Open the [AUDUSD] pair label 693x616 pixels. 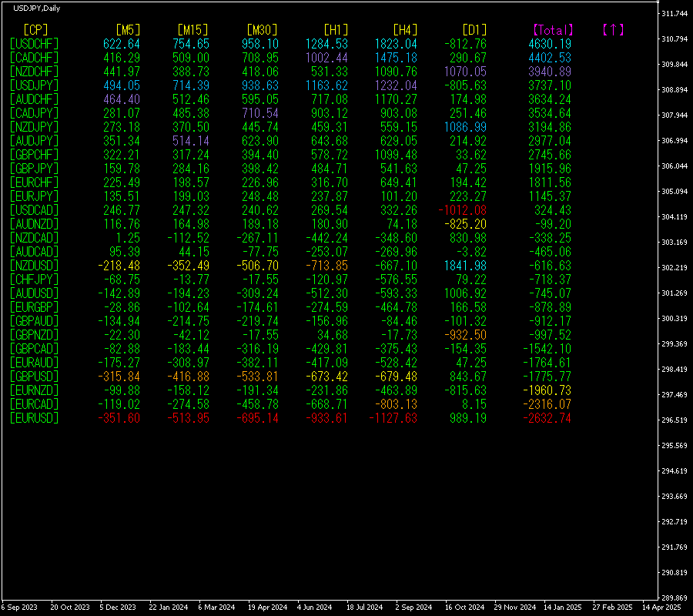coord(35,293)
